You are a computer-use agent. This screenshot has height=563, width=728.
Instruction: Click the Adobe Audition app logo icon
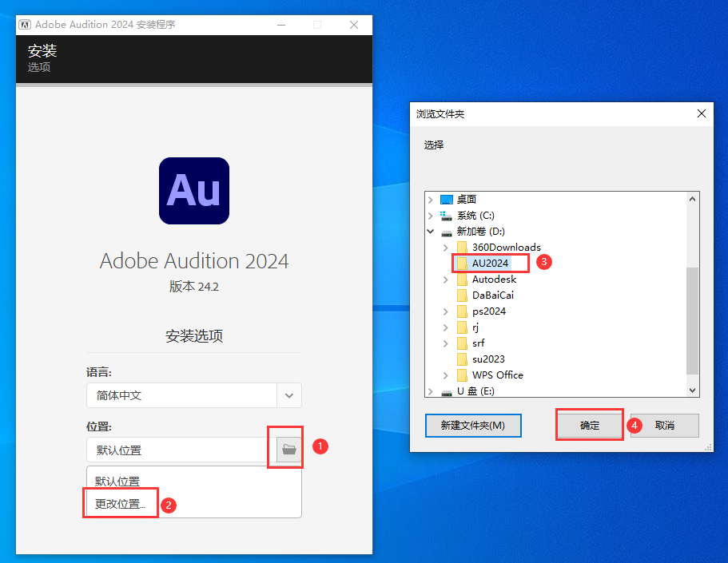pos(193,190)
